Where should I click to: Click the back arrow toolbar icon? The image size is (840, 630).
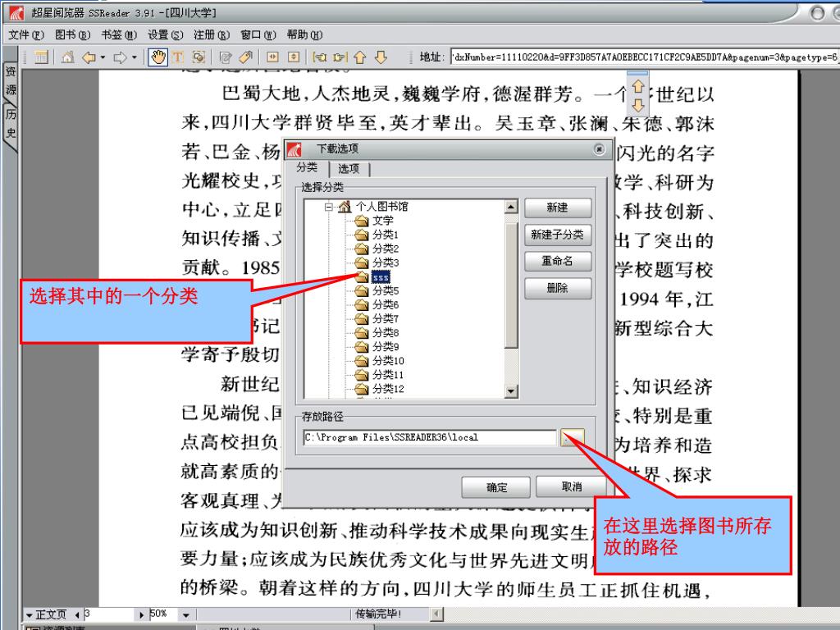pyautogui.click(x=89, y=57)
